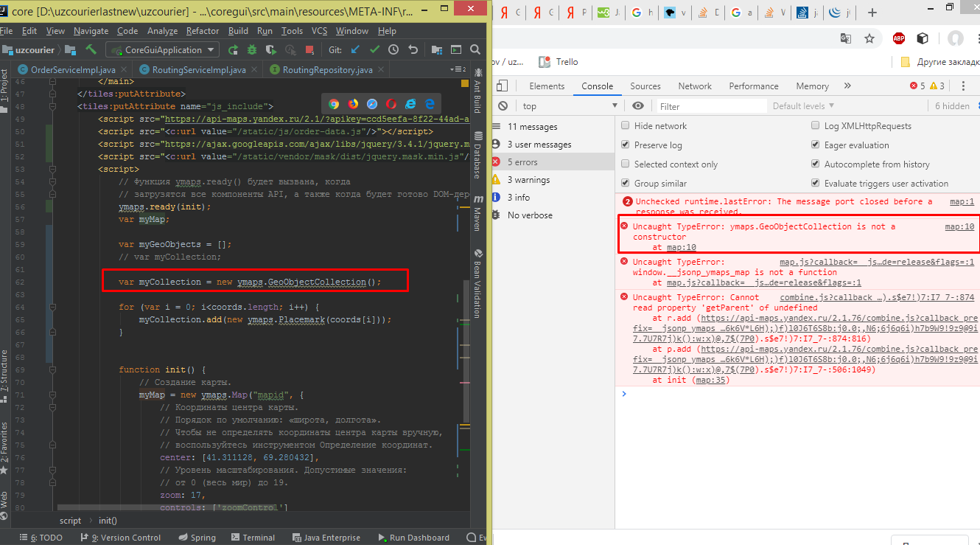Click the Trello bookmark
Image resolution: width=980 pixels, height=545 pixels.
tap(559, 62)
